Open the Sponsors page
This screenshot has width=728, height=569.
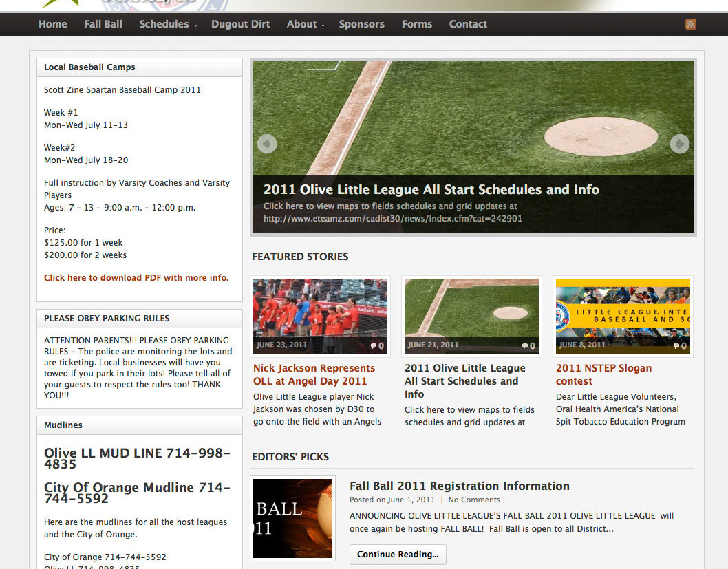[362, 24]
